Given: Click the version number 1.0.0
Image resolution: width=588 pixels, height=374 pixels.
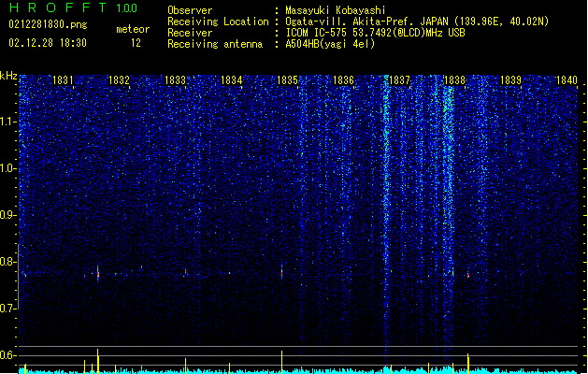Looking at the screenshot, I should coord(127,8).
